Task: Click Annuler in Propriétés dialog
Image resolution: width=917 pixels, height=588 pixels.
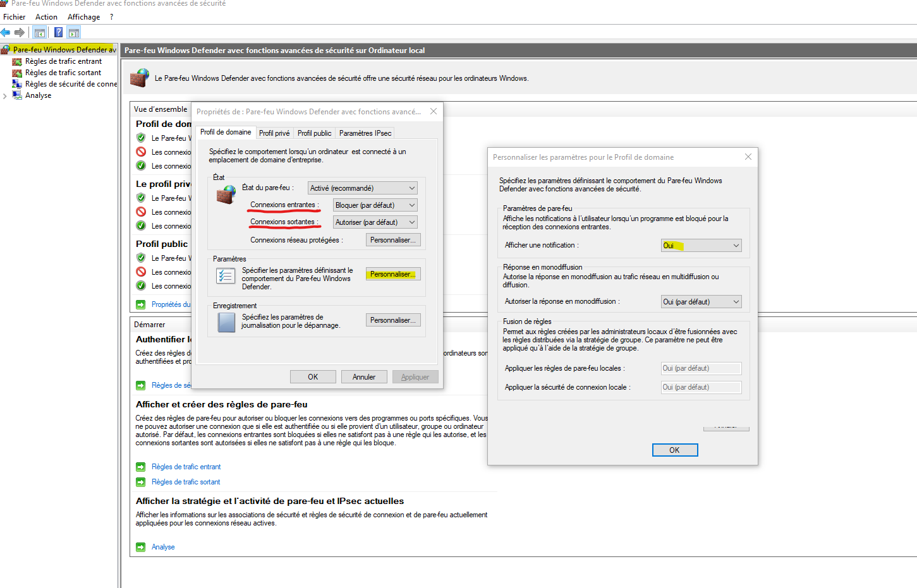Action: click(364, 377)
